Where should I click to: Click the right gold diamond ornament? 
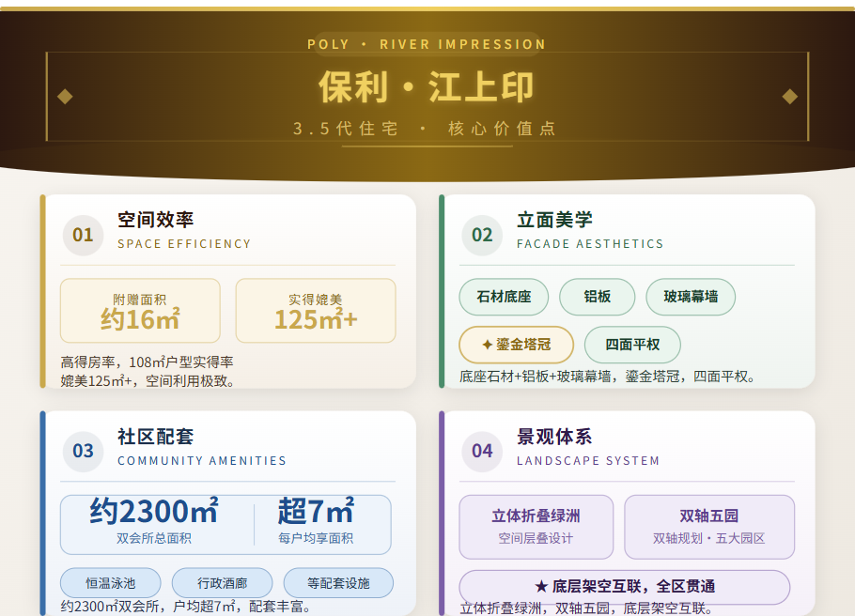pos(790,97)
